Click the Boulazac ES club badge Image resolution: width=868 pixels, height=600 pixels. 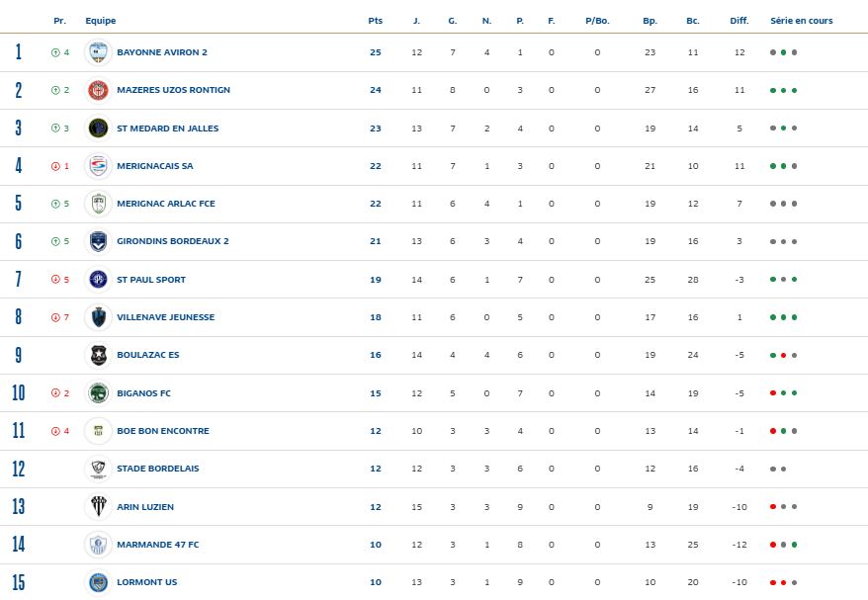click(98, 355)
